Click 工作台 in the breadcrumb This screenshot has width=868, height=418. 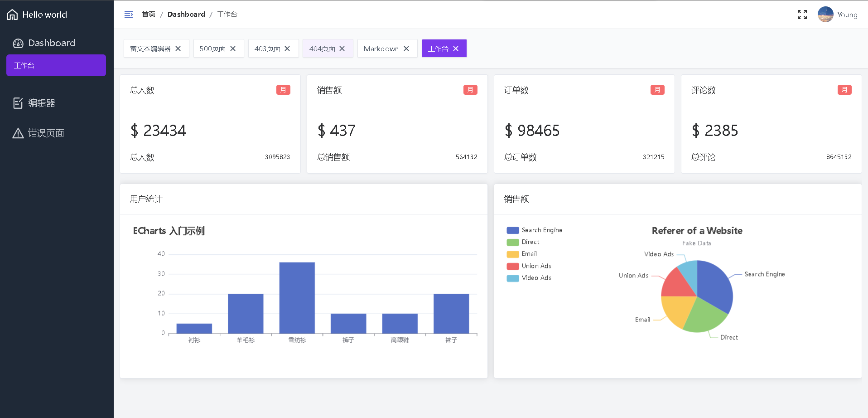tap(227, 15)
